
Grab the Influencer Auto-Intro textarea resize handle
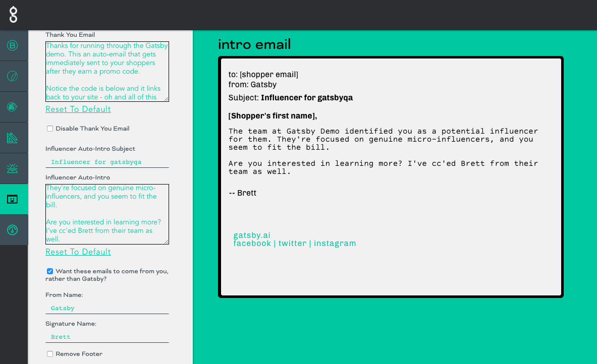click(166, 241)
